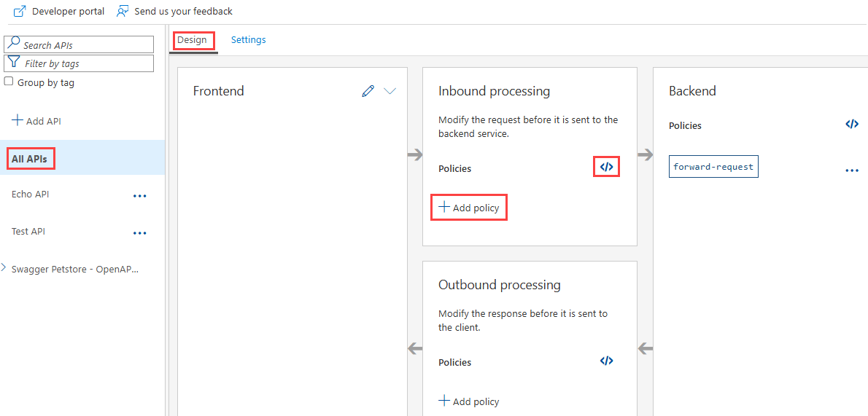
Task: Click the Developer portal external link icon
Action: 20,12
